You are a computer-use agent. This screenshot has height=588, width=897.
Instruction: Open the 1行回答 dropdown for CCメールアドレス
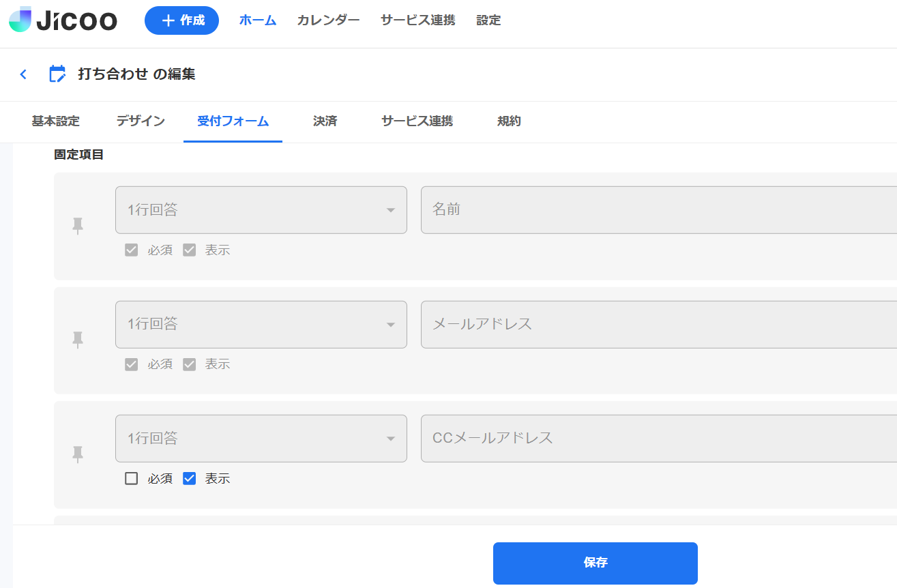261,438
